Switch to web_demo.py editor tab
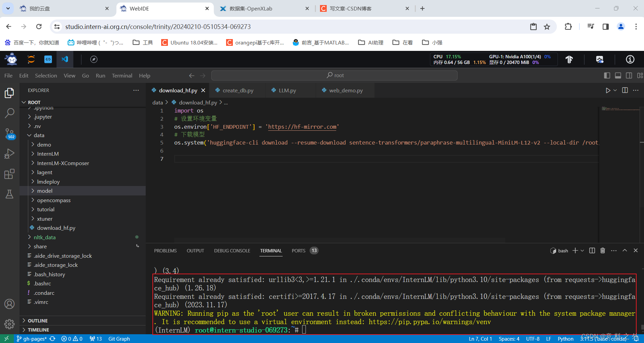 [x=345, y=90]
